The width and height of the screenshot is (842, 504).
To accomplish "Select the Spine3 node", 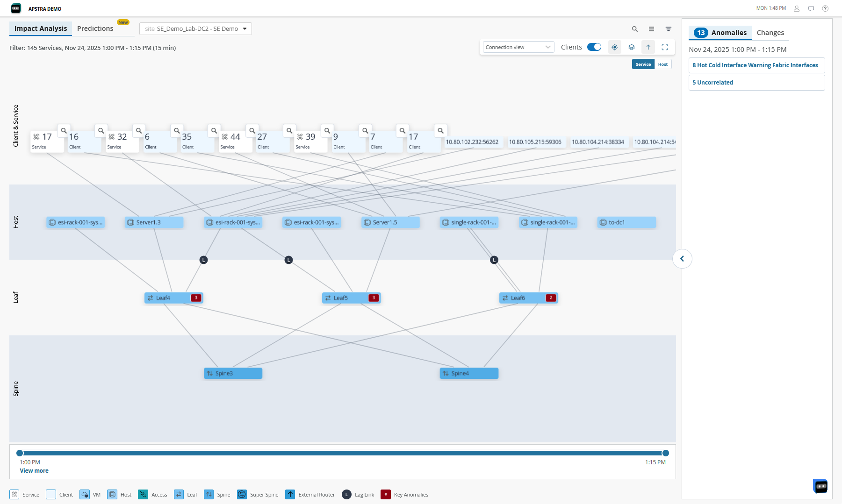I will click(233, 374).
